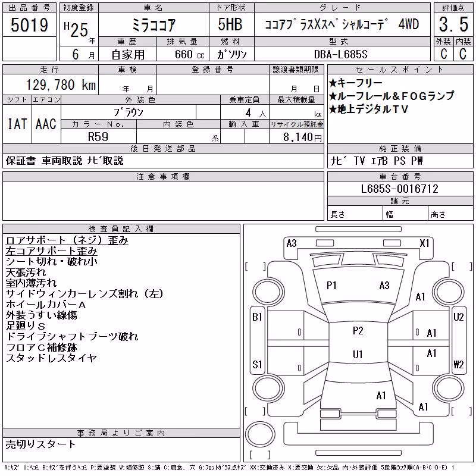Click the displacement value 660 cc
The height and width of the screenshot is (476, 476).
(x=190, y=54)
